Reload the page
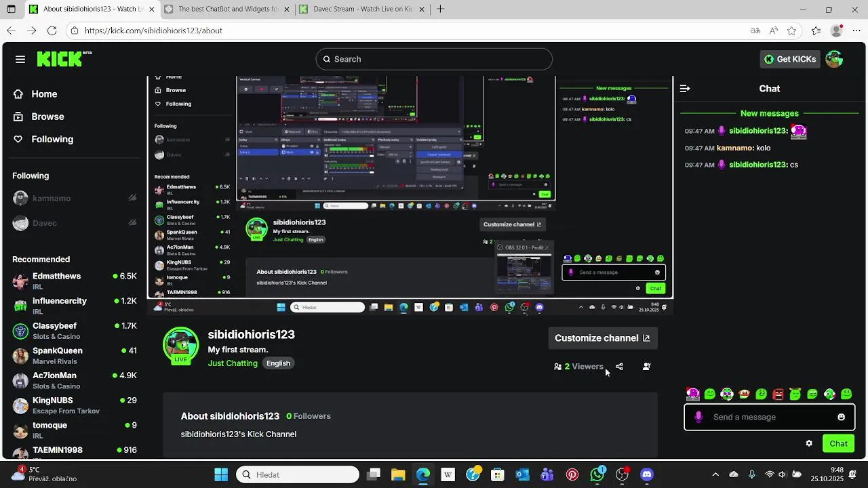The height and width of the screenshot is (488, 868). point(52,30)
